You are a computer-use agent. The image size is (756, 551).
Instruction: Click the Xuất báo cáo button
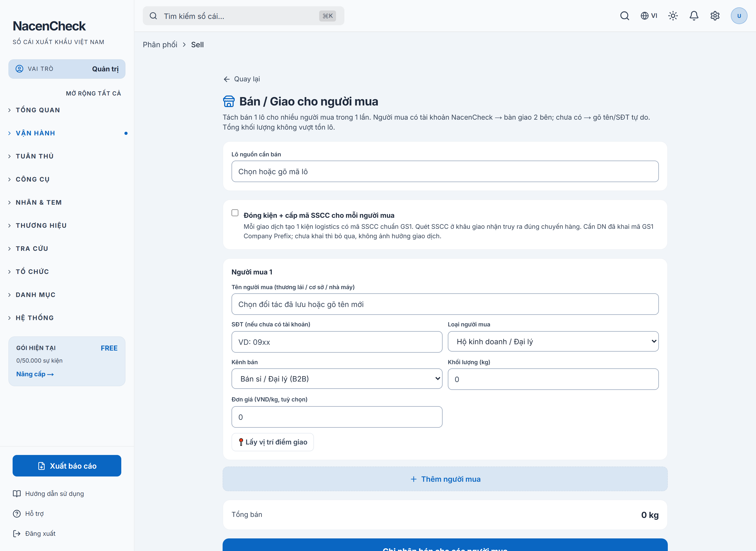[x=67, y=466]
